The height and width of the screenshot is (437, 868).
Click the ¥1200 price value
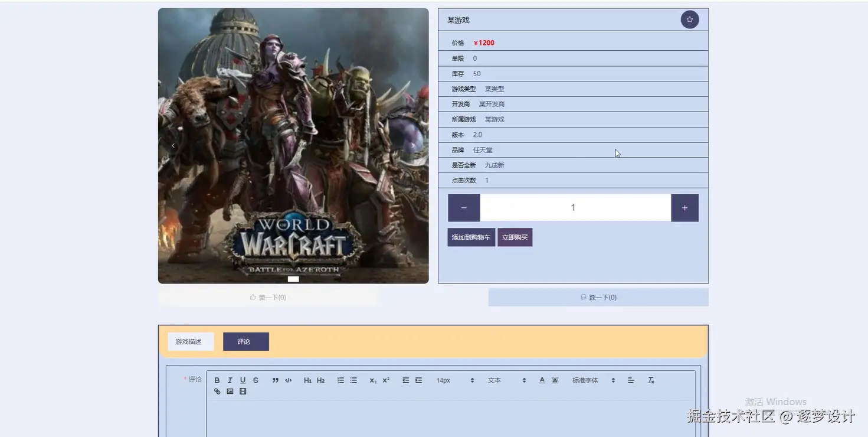(x=484, y=43)
